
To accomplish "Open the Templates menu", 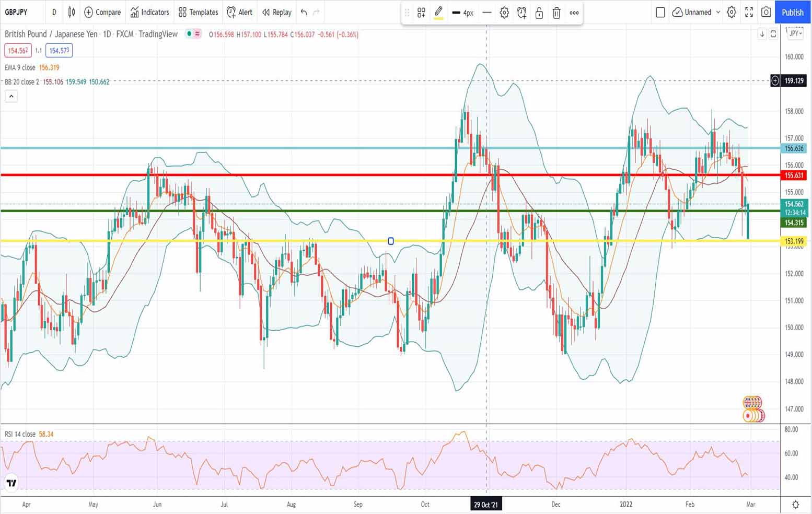I will 198,12.
